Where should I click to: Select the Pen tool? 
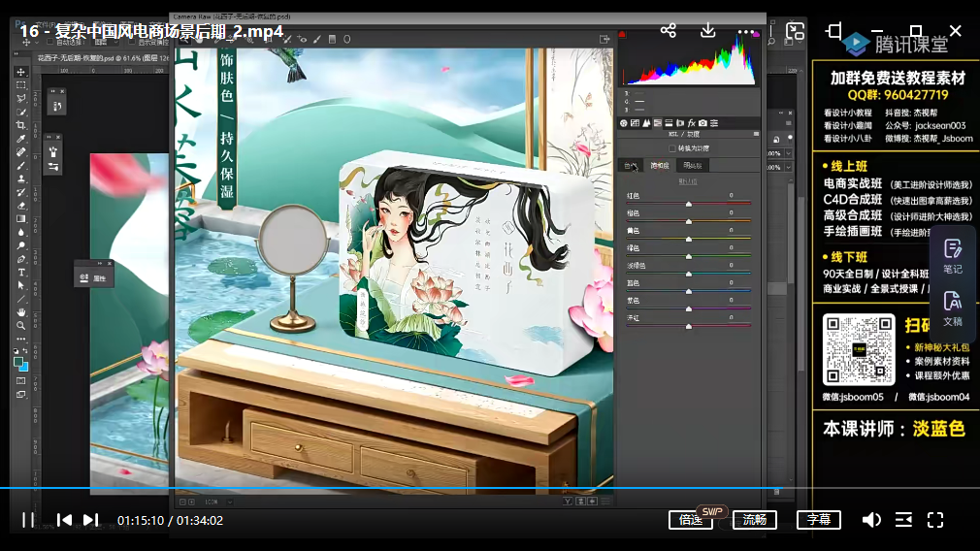click(x=21, y=259)
